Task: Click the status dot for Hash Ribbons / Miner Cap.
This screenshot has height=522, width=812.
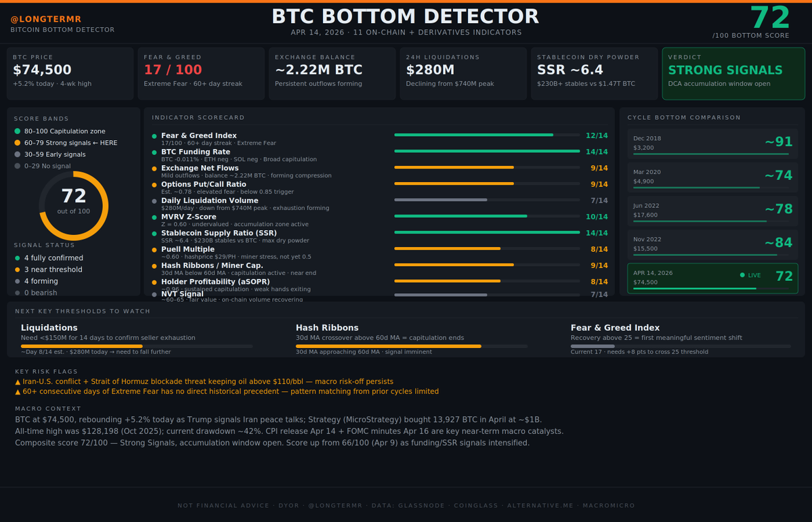Action: click(x=154, y=266)
